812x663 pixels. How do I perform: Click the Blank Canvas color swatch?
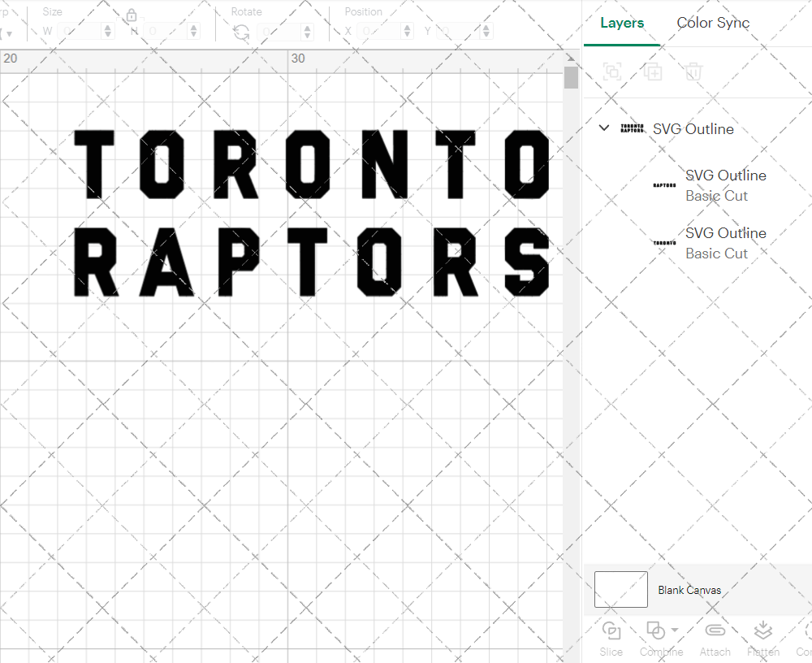pyautogui.click(x=620, y=590)
